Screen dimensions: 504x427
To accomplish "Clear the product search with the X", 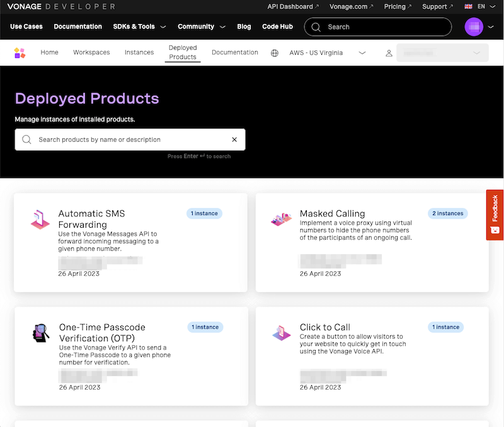I will click(x=234, y=139).
